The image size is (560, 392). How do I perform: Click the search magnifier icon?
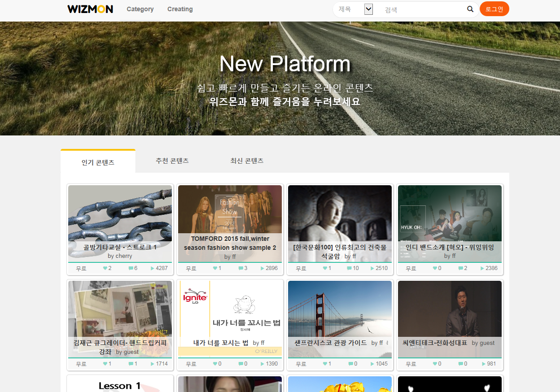[470, 9]
